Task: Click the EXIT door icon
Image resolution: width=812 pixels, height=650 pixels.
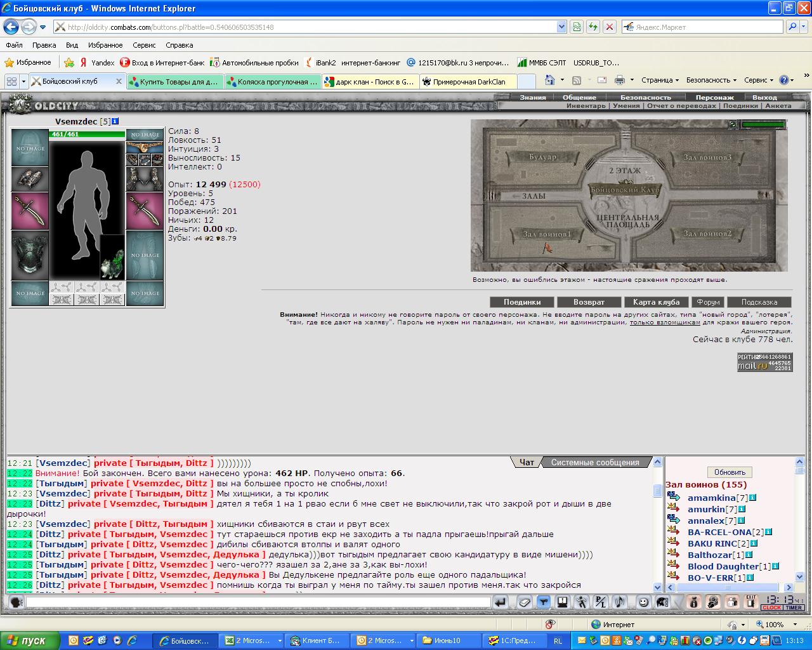Action: (x=751, y=601)
